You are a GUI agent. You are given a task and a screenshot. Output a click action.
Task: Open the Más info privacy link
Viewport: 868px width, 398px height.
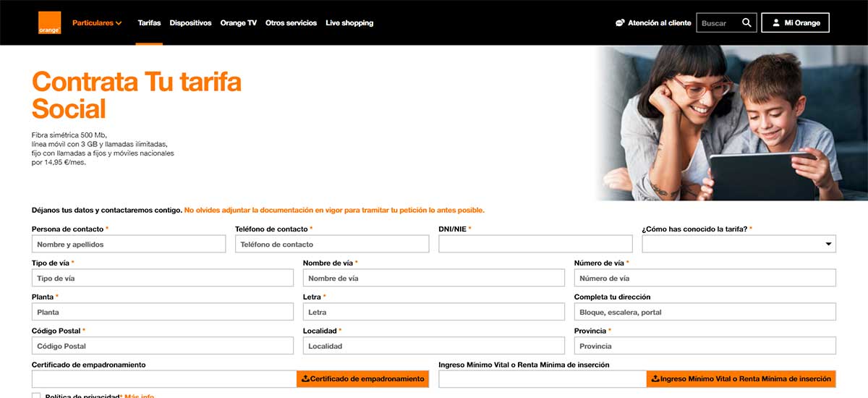pyautogui.click(x=139, y=395)
